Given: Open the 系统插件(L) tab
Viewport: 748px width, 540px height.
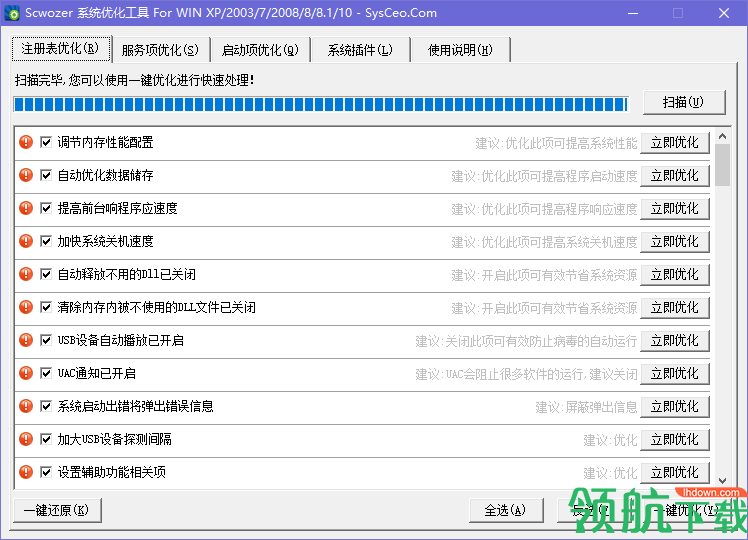Looking at the screenshot, I should pos(361,50).
